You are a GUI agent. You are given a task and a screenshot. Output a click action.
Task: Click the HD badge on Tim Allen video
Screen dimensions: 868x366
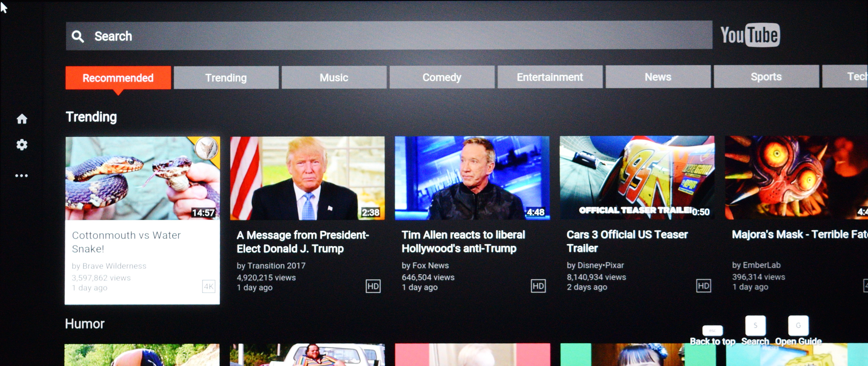[538, 286]
